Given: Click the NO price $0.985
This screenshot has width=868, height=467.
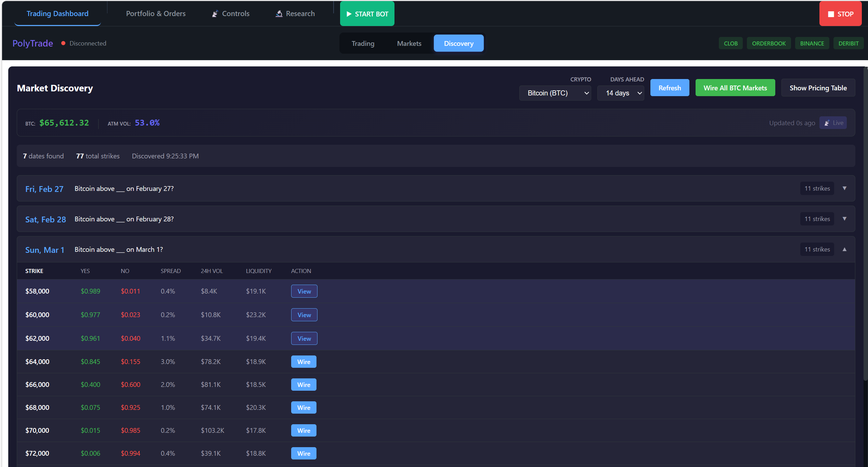Looking at the screenshot, I should click(x=130, y=430).
